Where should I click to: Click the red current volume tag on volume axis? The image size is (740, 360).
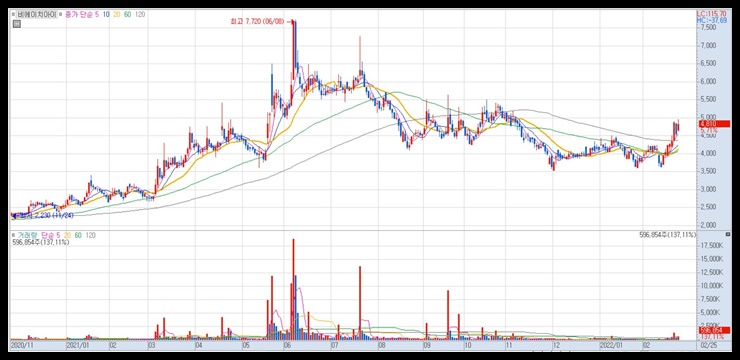pyautogui.click(x=714, y=331)
